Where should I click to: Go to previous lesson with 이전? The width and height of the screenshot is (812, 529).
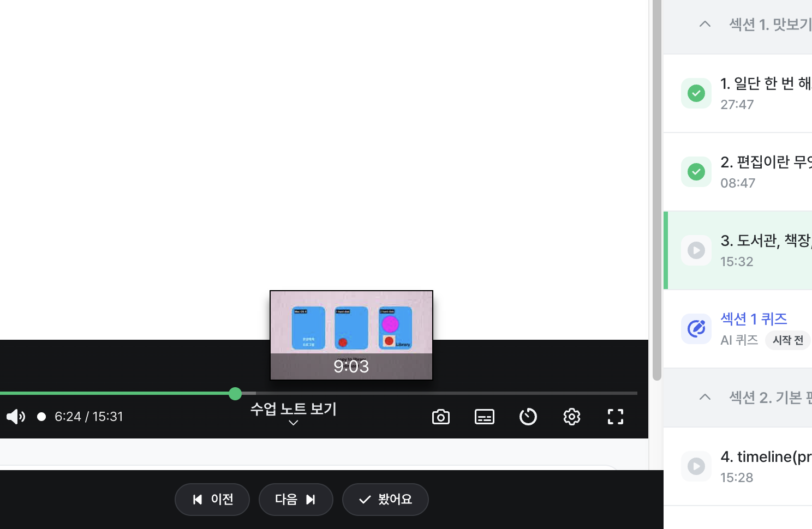pyautogui.click(x=212, y=500)
